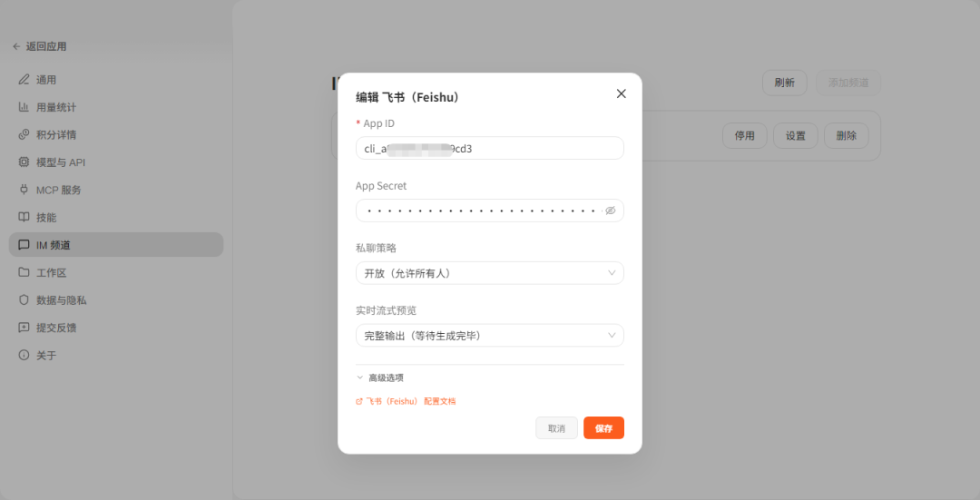
Task: Click the external link icon by 配置文档
Action: [359, 401]
